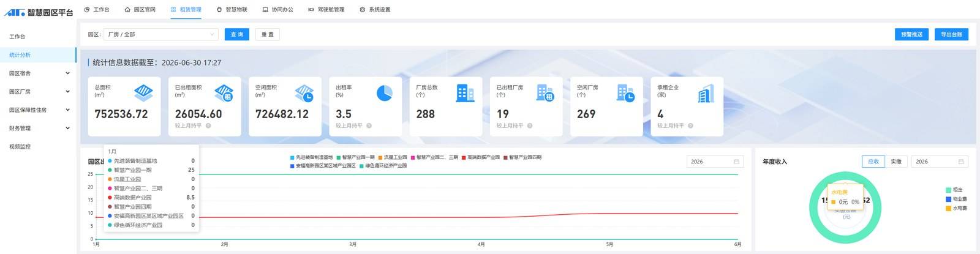Viewport: 980px width, 254px height.
Task: Toggle 先进装备制造基地 legend series
Action: click(311, 157)
